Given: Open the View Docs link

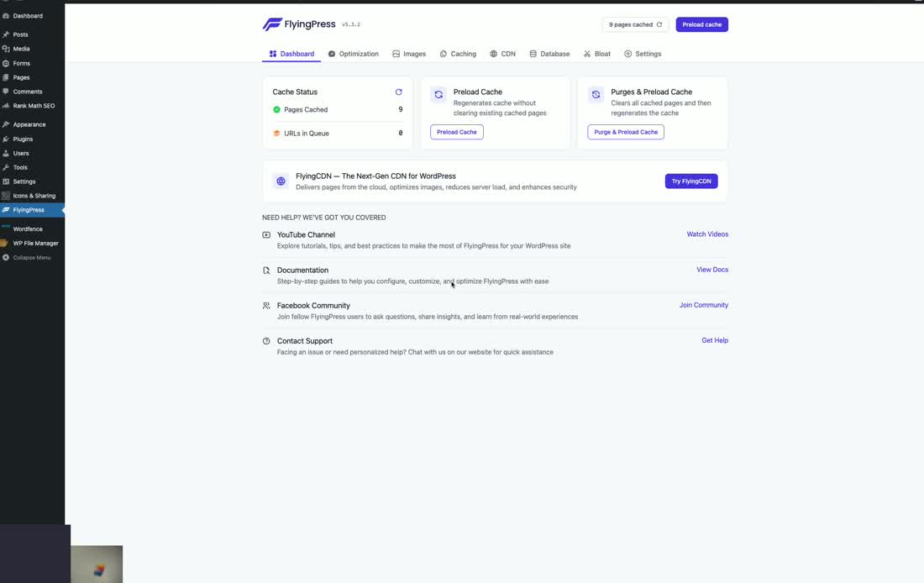Looking at the screenshot, I should (712, 270).
